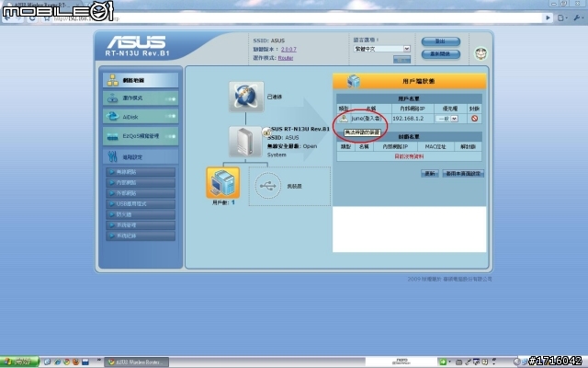Click the user type icon beside june
This screenshot has width=588, height=368.
344,119
